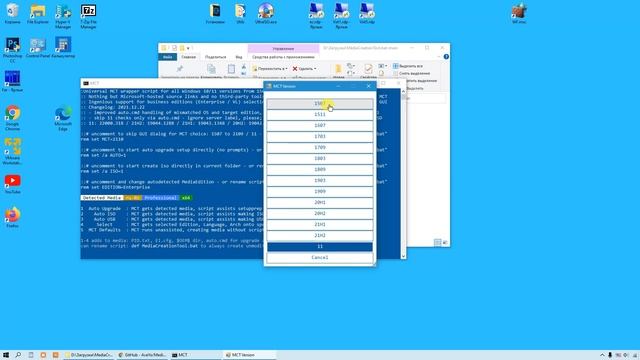Screen dimensions: 640x360
Task: Launch Firefox desktop shortcut
Action: [x=12, y=217]
